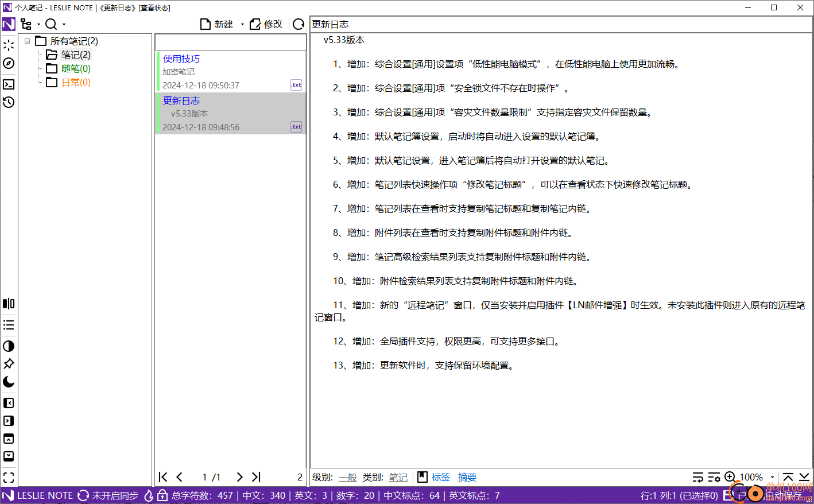The width and height of the screenshot is (814, 504).
Task: Click the 总字符数: 457 counter
Action: pos(203,495)
